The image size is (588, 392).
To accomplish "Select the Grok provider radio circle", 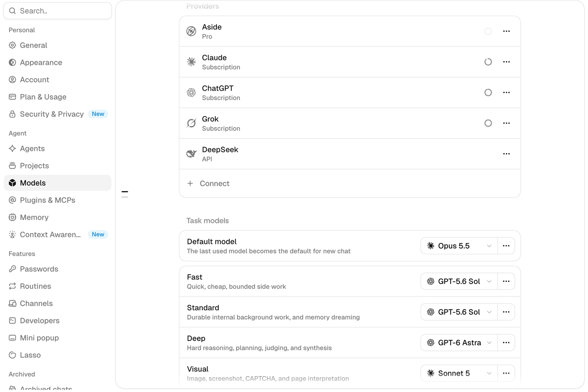I will click(488, 123).
